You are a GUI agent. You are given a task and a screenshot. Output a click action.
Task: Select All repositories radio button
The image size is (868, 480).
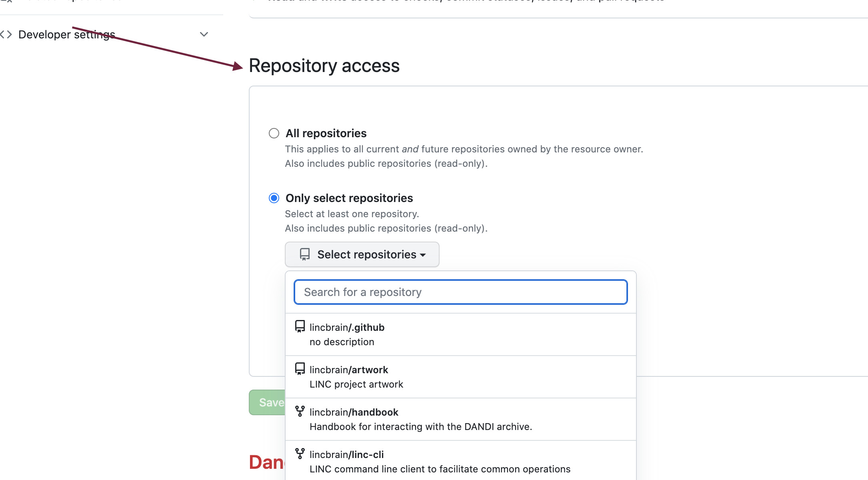coord(274,133)
